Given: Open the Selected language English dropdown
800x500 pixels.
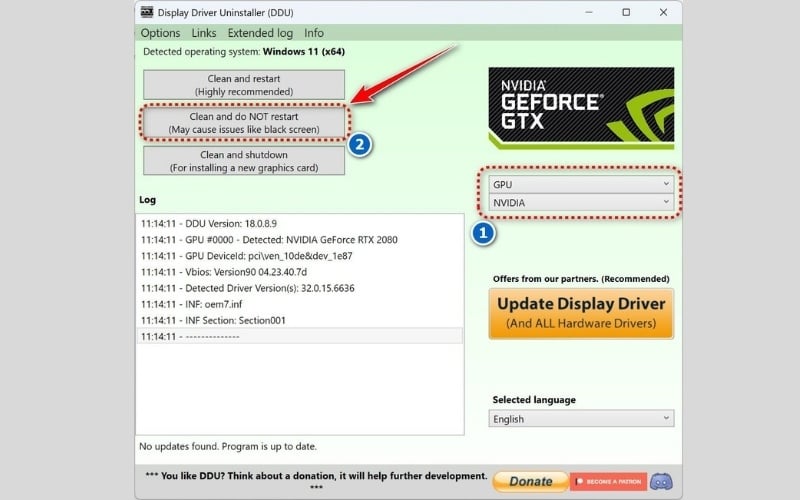Looking at the screenshot, I should (581, 419).
